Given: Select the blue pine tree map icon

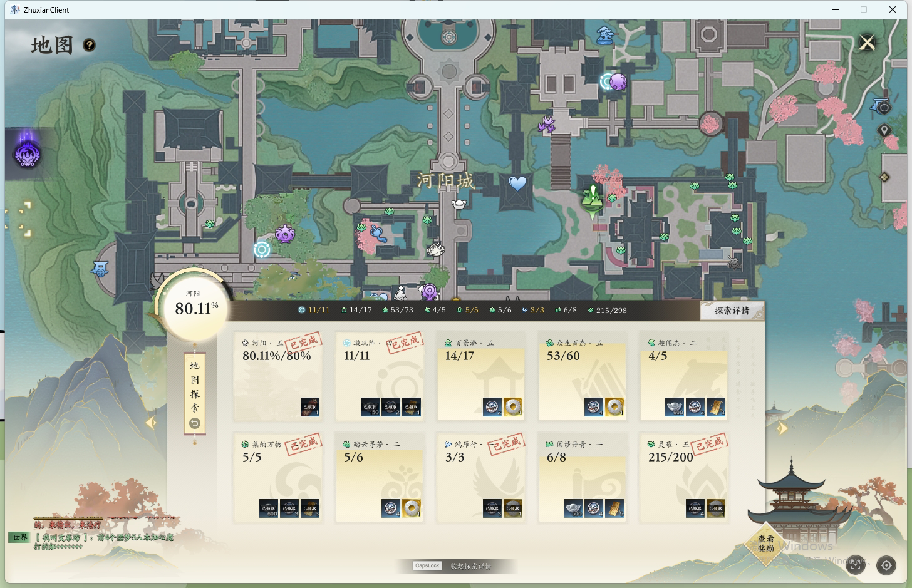Looking at the screenshot, I should click(604, 35).
